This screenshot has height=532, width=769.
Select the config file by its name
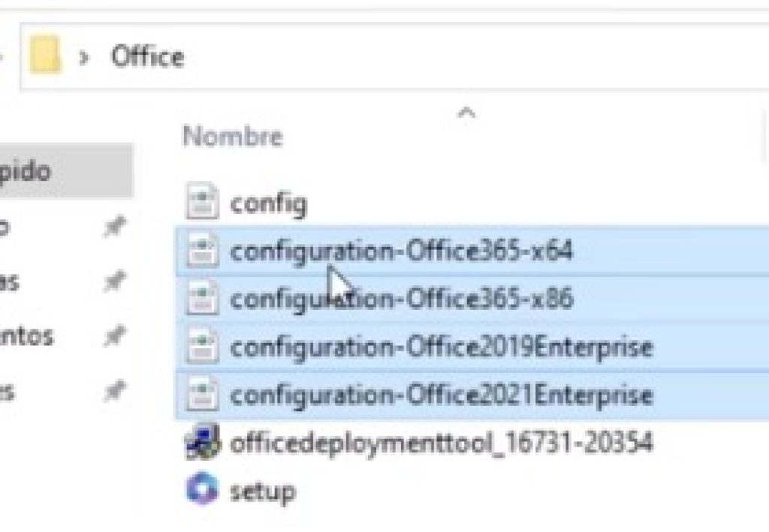coord(269,201)
